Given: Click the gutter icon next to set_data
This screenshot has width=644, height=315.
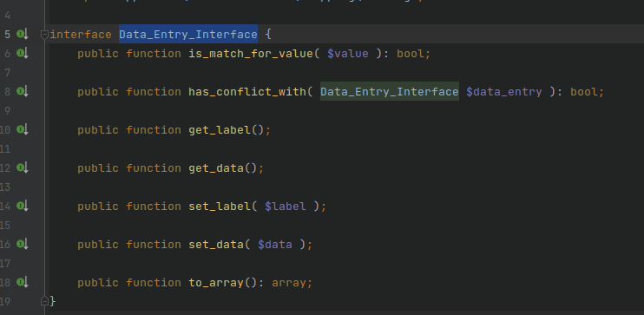Looking at the screenshot, I should coord(23,244).
